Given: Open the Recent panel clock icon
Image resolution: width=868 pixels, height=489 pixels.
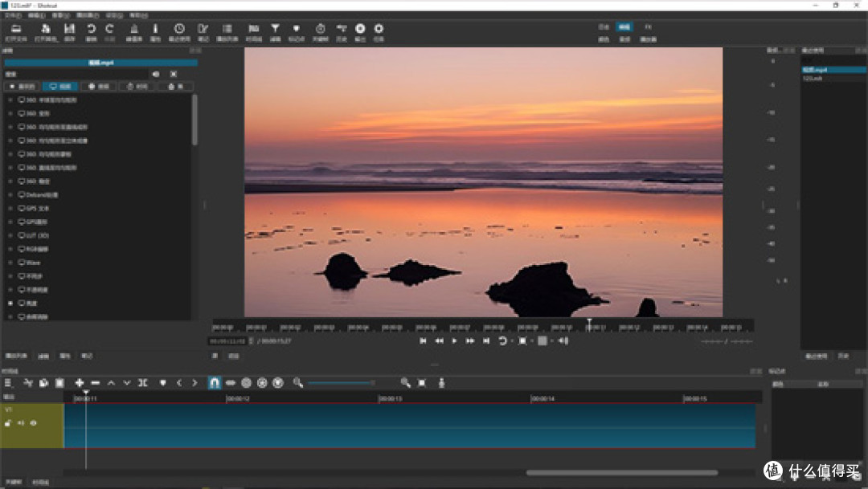Looking at the screenshot, I should [x=179, y=29].
